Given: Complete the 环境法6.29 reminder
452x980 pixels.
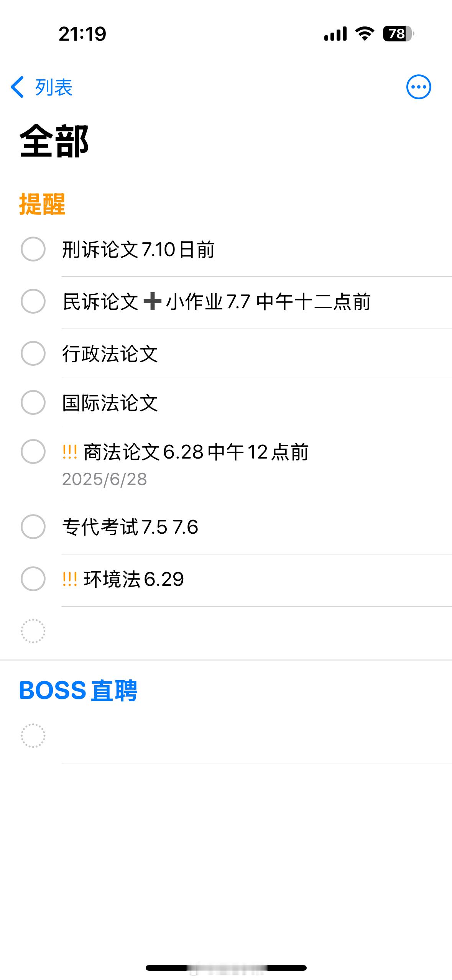Looking at the screenshot, I should (x=33, y=579).
